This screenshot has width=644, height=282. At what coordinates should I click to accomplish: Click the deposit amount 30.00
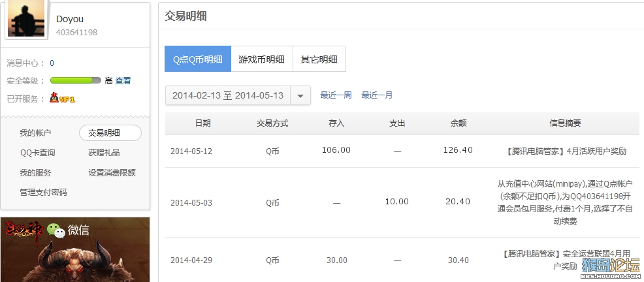coord(337,260)
